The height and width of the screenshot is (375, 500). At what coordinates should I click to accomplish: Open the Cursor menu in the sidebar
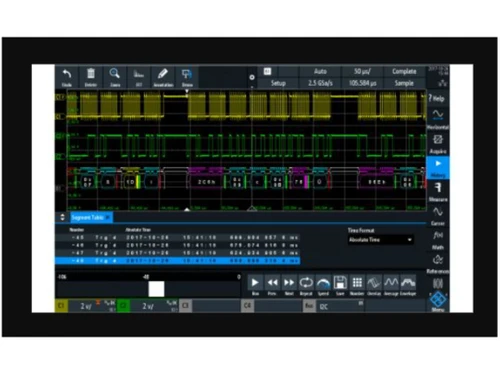coord(438,216)
